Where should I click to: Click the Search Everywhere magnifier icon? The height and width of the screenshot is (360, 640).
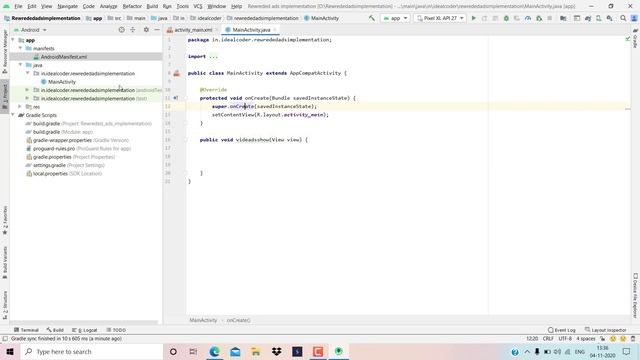[623, 18]
